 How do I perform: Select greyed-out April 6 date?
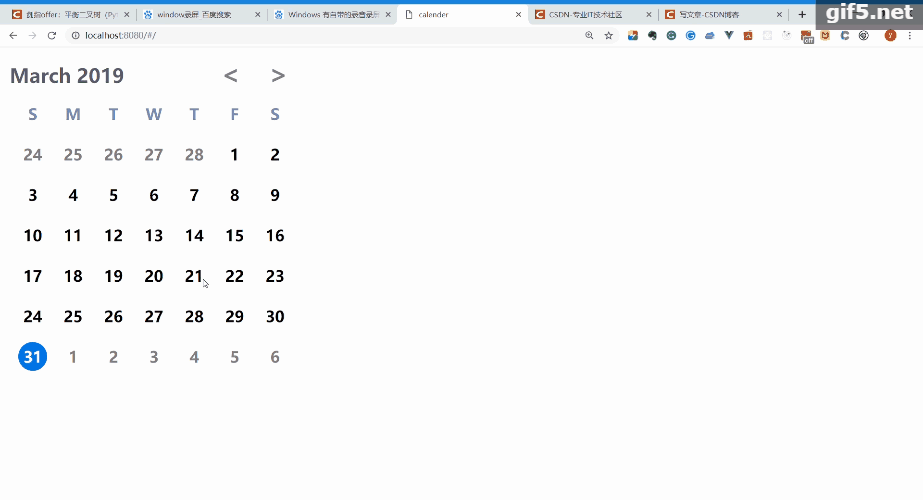[x=275, y=357]
